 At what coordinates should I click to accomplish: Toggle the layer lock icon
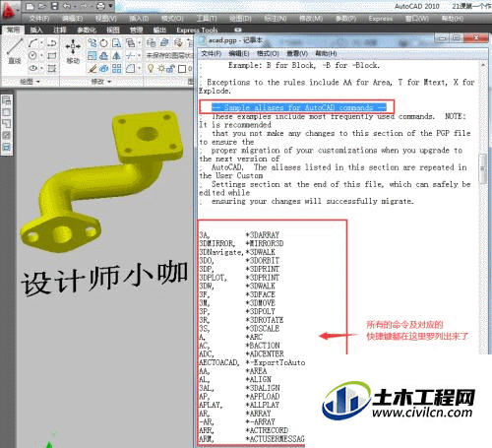click(x=170, y=68)
